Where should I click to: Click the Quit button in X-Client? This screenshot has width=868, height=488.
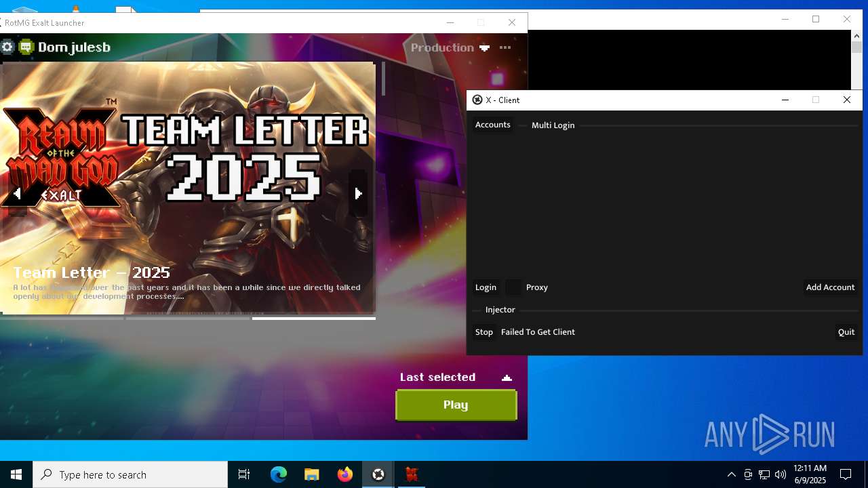[846, 332]
